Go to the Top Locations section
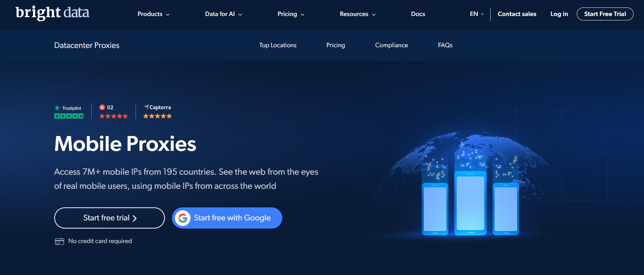This screenshot has width=644, height=275. click(x=278, y=45)
